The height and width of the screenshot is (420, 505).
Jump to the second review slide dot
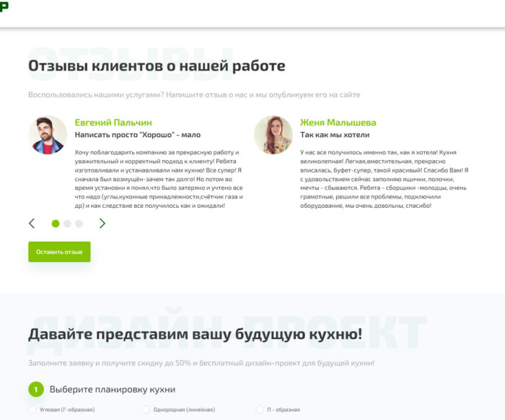pyautogui.click(x=67, y=224)
